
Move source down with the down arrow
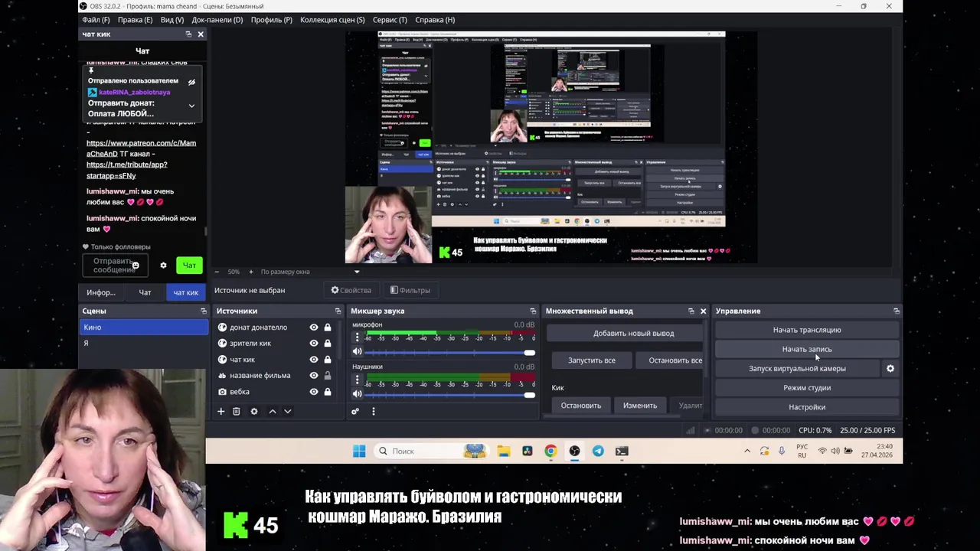point(288,411)
